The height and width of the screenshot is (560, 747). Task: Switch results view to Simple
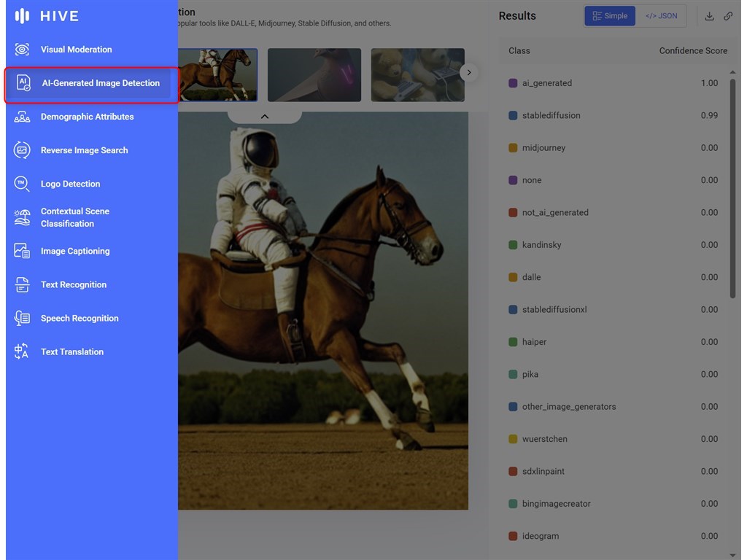pos(610,16)
